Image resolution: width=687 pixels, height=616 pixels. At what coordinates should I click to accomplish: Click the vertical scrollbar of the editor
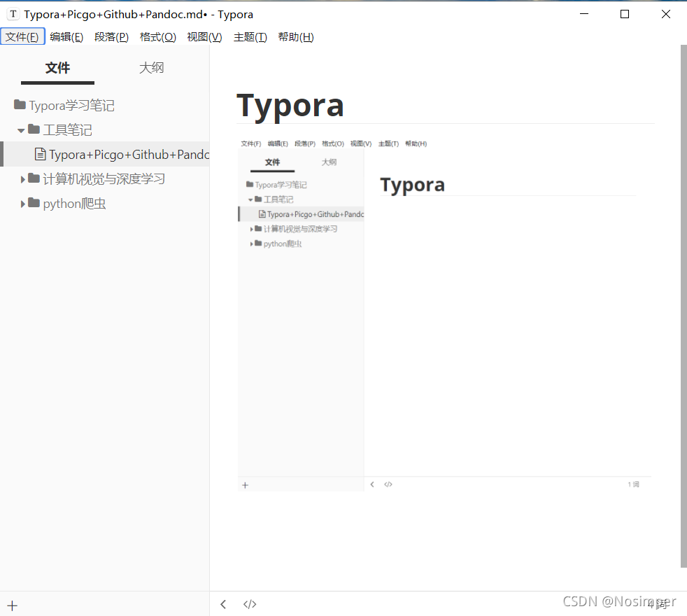point(684,306)
